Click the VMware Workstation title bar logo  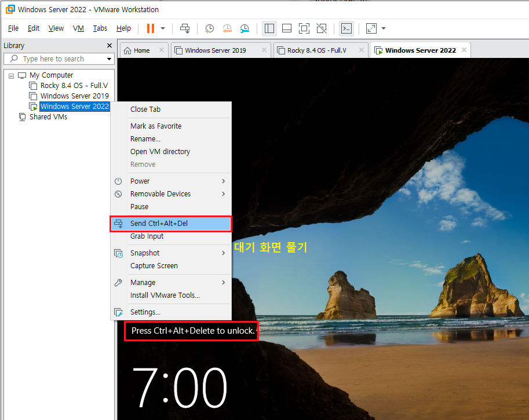[x=10, y=9]
